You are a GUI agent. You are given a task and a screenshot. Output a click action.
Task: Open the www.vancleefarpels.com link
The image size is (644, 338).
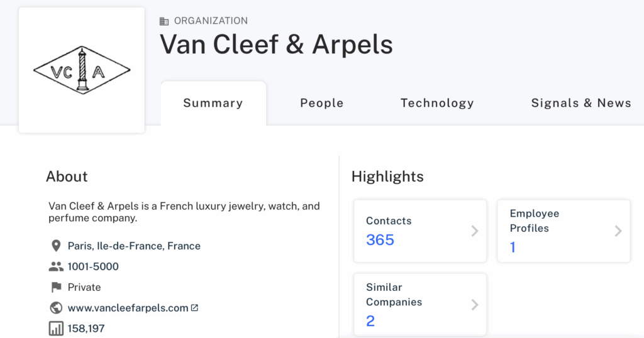point(128,308)
